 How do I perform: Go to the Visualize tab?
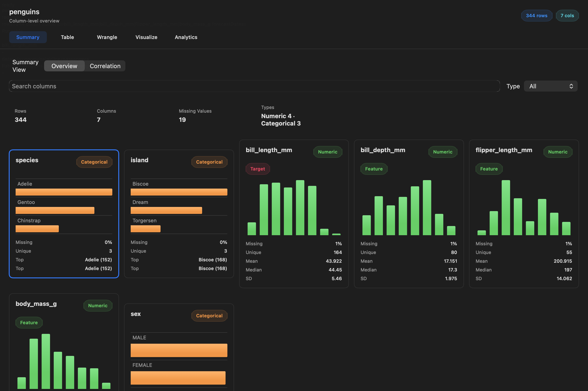146,37
